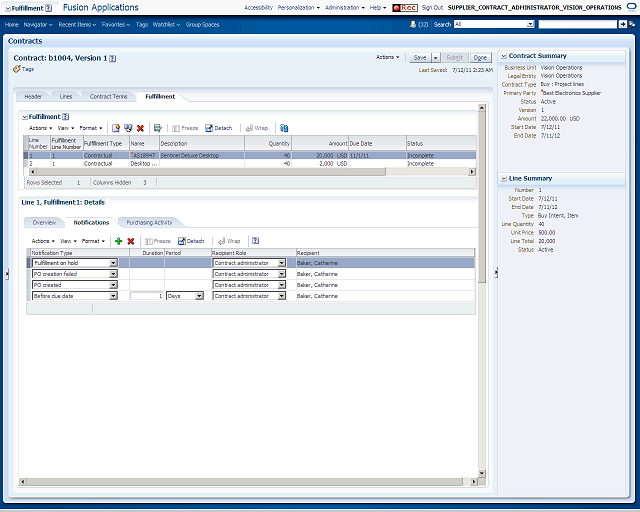640x512 pixels.
Task: Click in the search text field
Action: pyautogui.click(x=578, y=24)
